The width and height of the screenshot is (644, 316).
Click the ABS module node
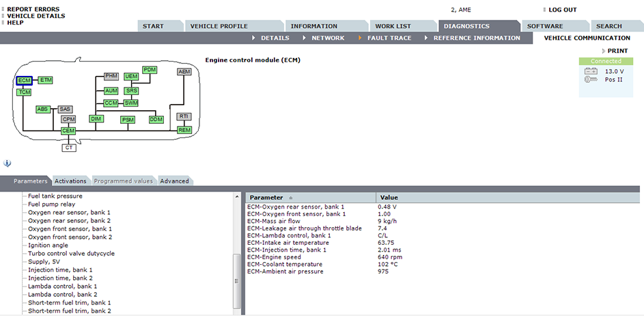pyautogui.click(x=43, y=109)
